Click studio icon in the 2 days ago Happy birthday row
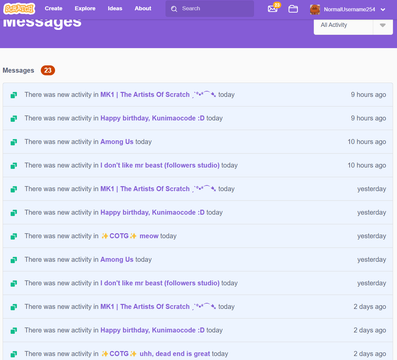The height and width of the screenshot is (360, 397). click(14, 330)
